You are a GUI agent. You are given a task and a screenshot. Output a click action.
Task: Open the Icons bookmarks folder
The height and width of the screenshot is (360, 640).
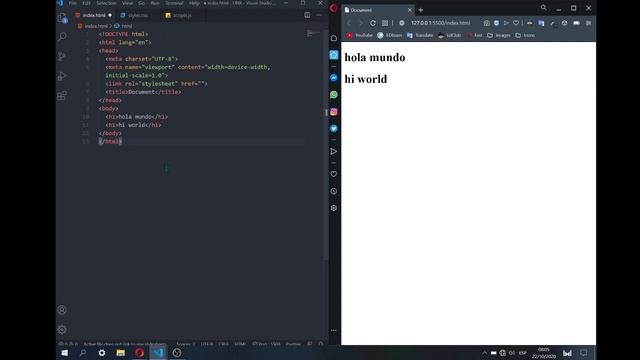(525, 36)
